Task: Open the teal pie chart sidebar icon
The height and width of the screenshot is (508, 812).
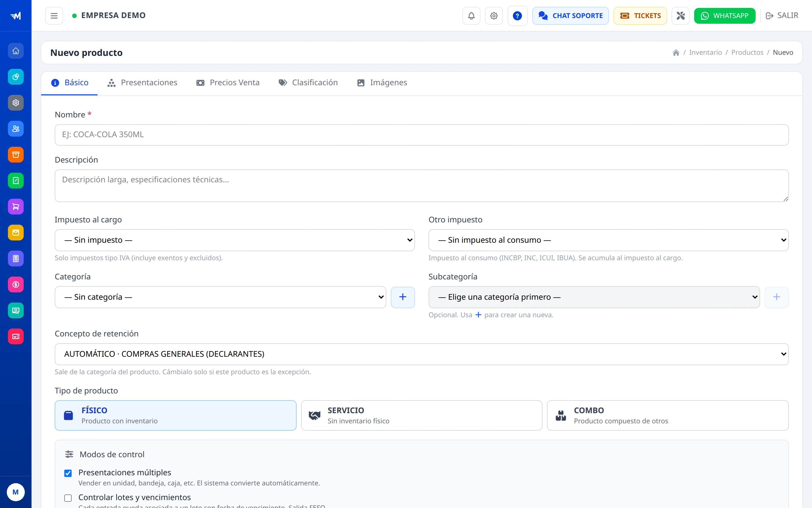Action: pos(16,77)
